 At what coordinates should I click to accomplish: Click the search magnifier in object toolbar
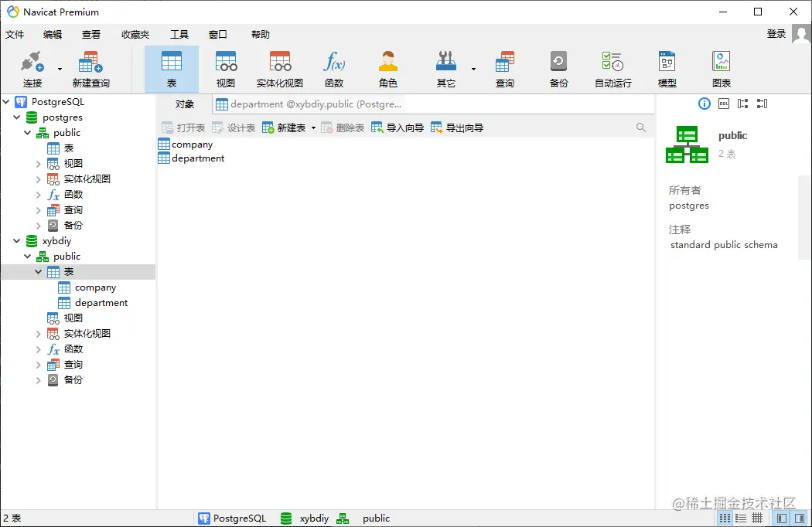[x=640, y=127]
